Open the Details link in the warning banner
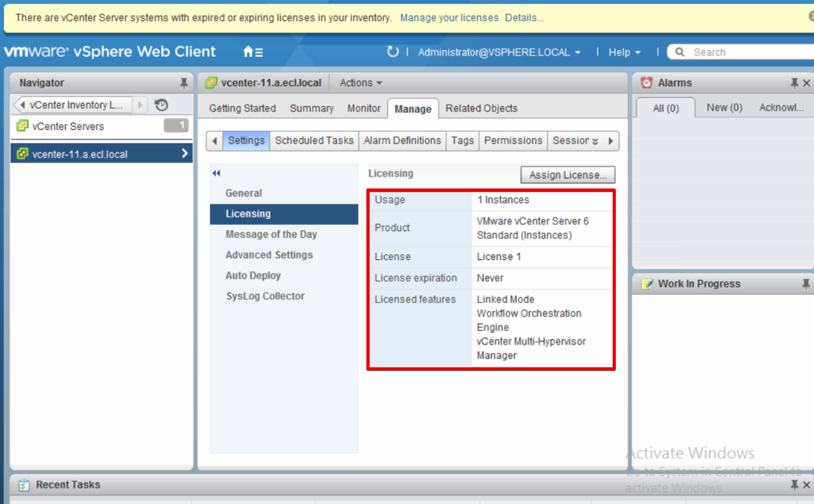814x504 pixels. point(525,18)
